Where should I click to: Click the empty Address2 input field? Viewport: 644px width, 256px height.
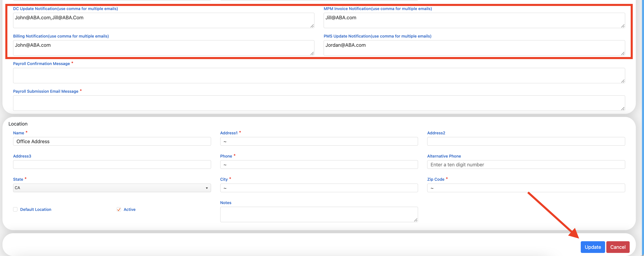[x=526, y=142]
